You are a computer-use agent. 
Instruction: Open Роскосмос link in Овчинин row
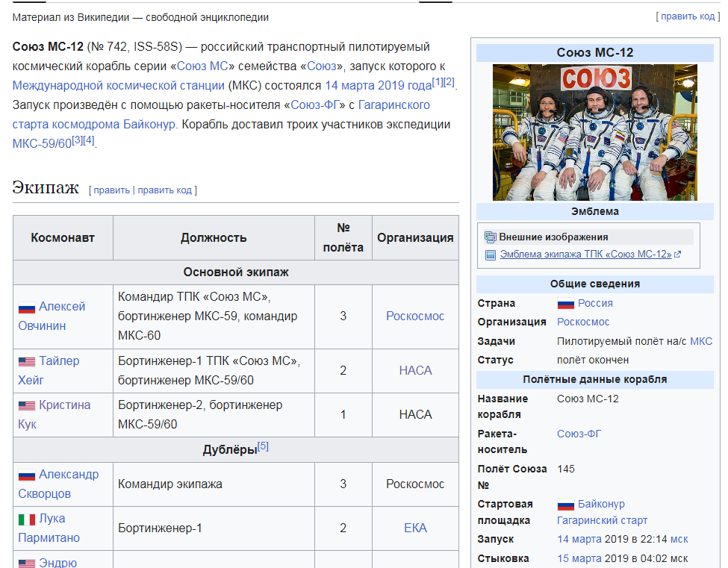(x=415, y=316)
